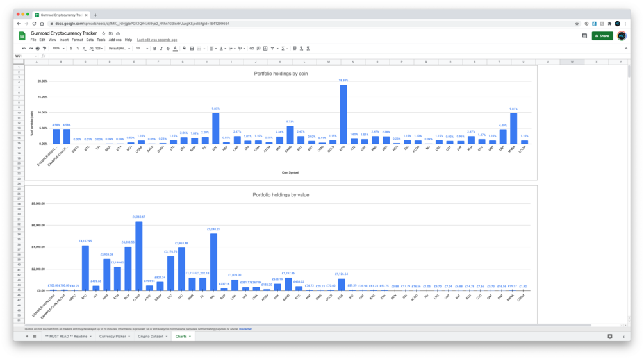The image size is (644, 359).
Task: Reload the browser page
Action: [x=34, y=24]
